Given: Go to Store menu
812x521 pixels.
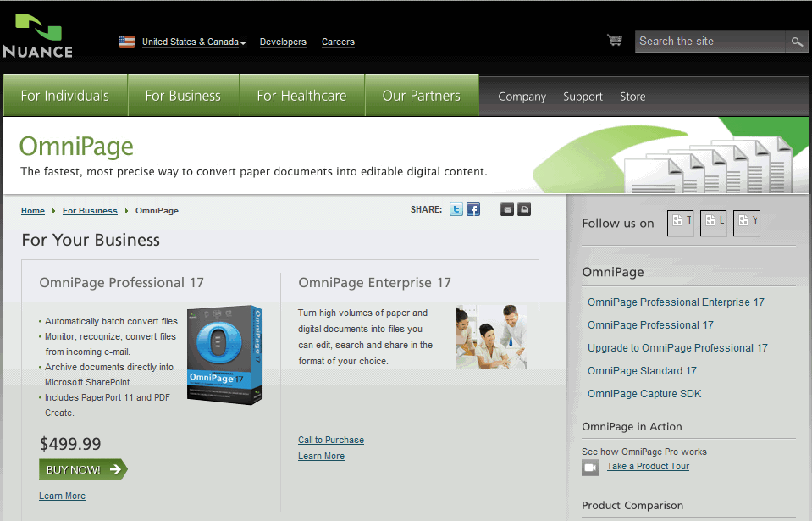Looking at the screenshot, I should [x=632, y=97].
